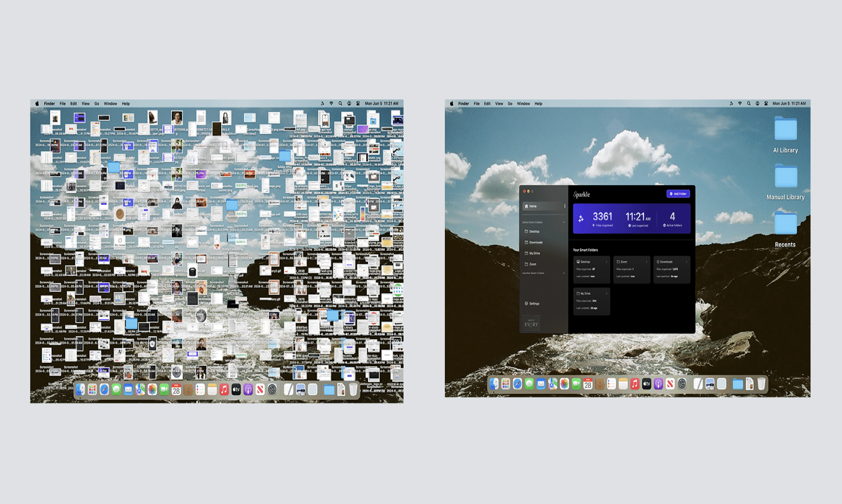
Task: Open Trash in the right desktop's dock
Action: click(761, 384)
